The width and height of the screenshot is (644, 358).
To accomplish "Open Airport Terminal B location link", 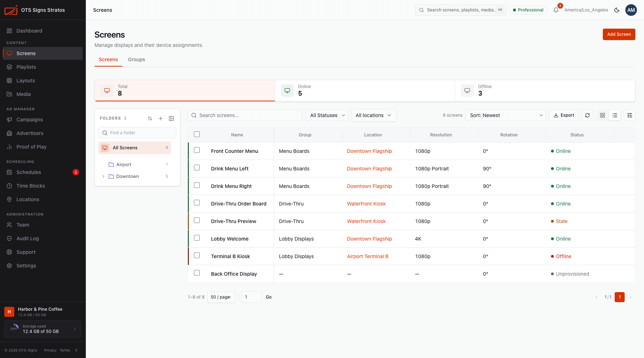I will point(367,256).
